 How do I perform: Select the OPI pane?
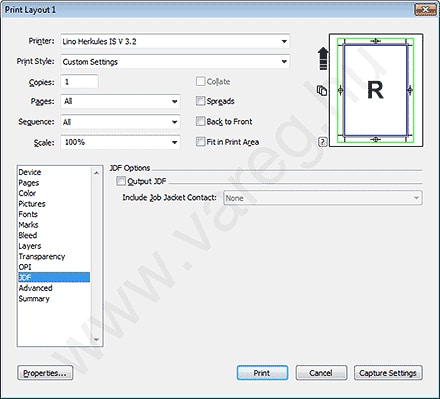coord(54,267)
